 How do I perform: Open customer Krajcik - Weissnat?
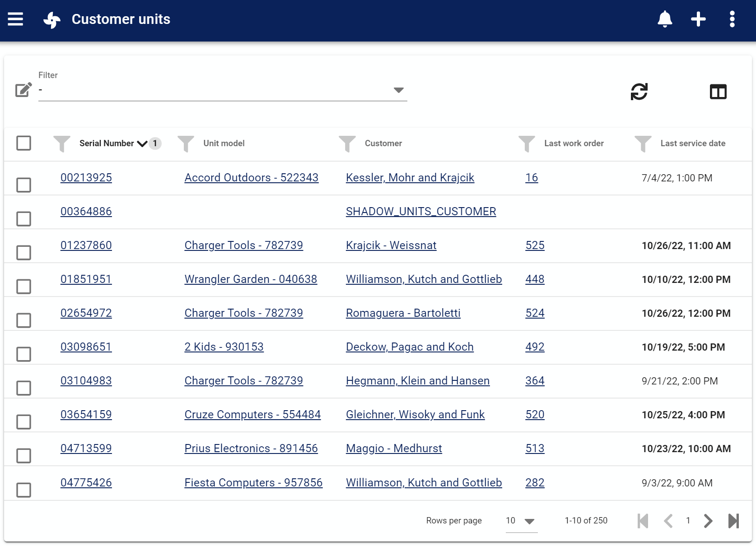pos(391,245)
